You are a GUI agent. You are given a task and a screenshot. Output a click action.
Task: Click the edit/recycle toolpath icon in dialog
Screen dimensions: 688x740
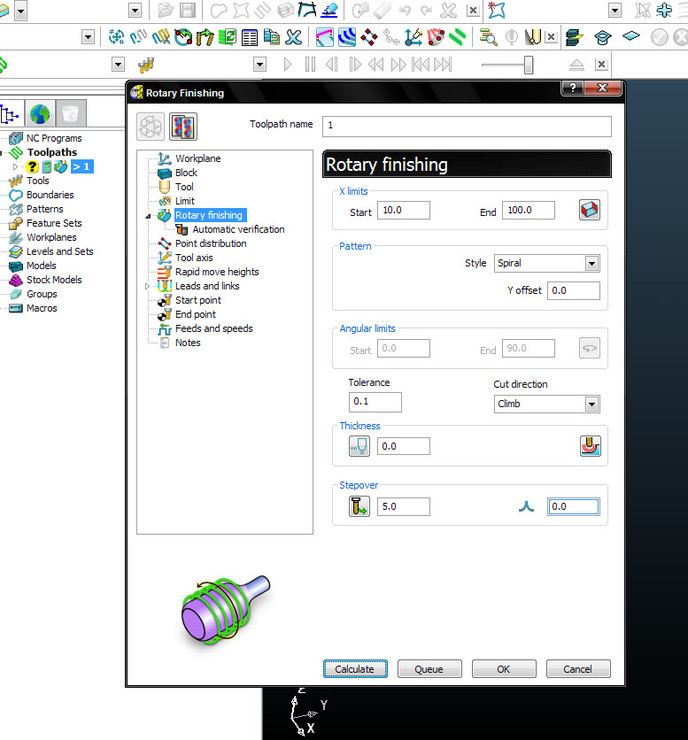[x=150, y=126]
